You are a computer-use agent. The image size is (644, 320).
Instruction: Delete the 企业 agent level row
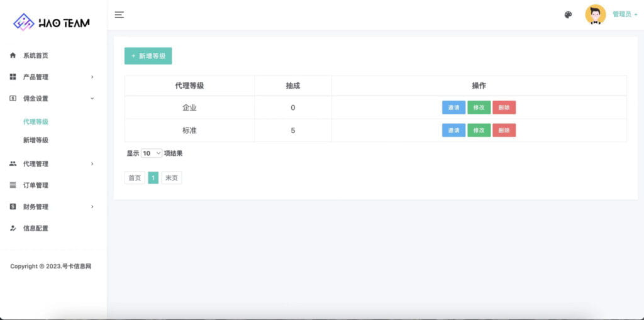coord(504,108)
